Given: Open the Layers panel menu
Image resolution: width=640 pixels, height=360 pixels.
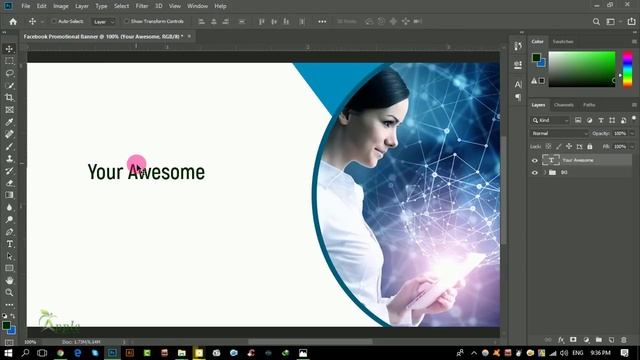Looking at the screenshot, I should tap(634, 105).
